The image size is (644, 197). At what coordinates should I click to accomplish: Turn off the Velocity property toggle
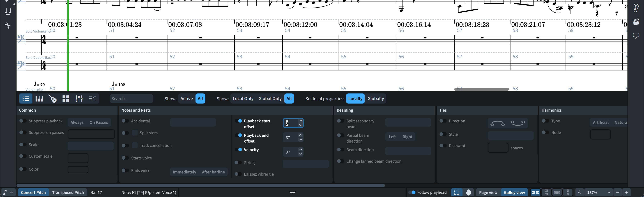(238, 150)
